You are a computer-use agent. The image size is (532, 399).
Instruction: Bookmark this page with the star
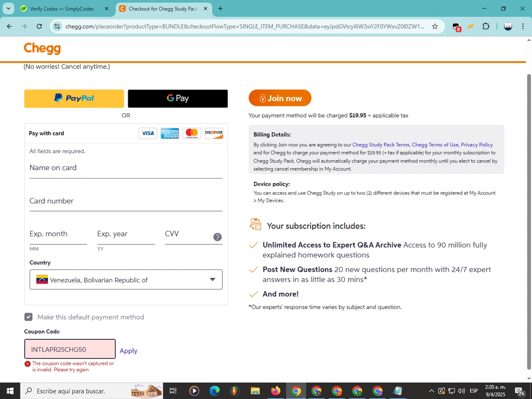pos(435,26)
